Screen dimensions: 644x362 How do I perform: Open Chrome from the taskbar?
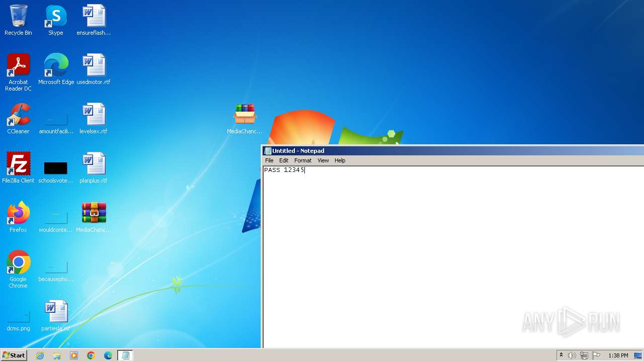click(91, 355)
